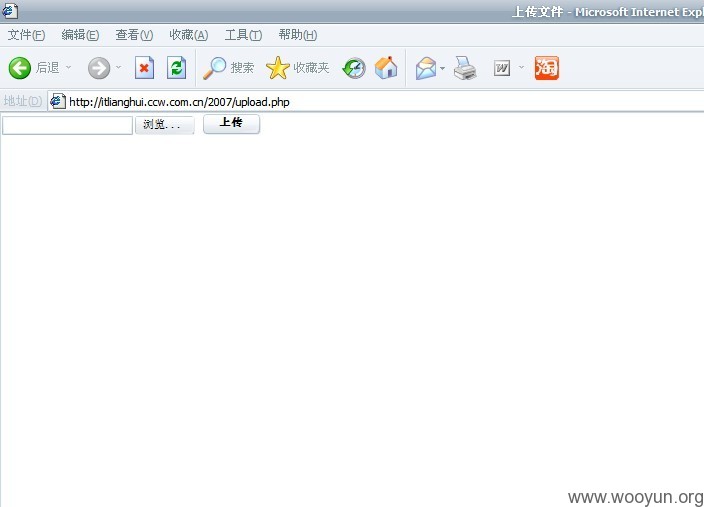704x507 pixels.
Task: Open History clock icon
Action: (354, 68)
